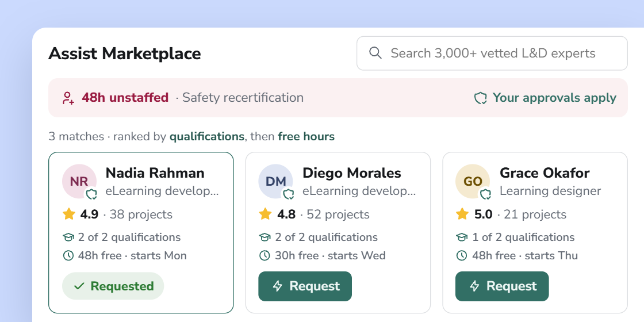
Task: Click the 21 projects text
Action: click(535, 214)
